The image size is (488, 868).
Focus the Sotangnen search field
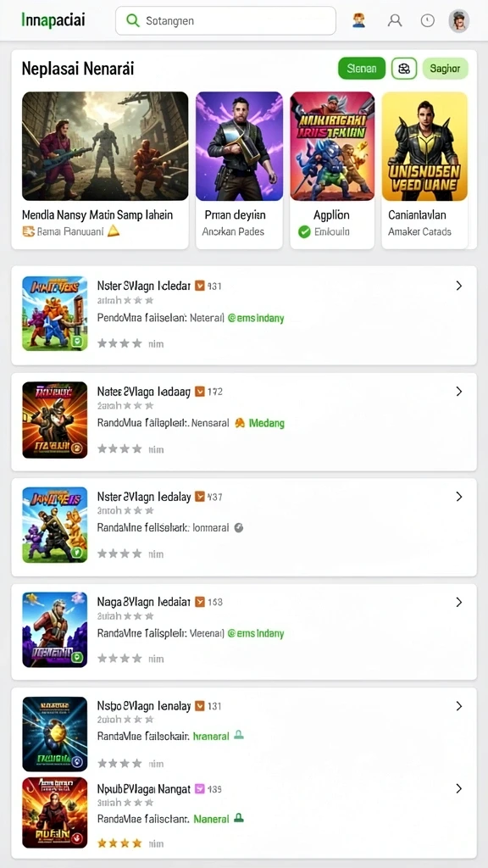pos(225,21)
